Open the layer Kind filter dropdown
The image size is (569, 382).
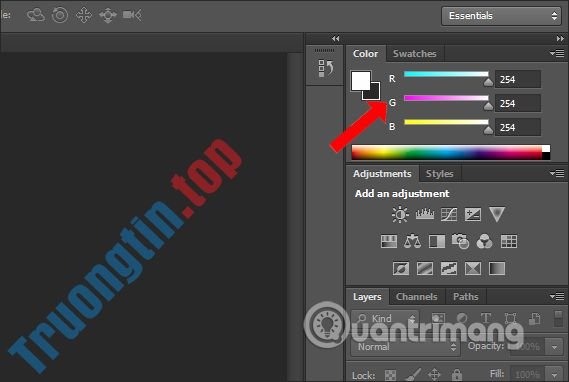click(385, 319)
